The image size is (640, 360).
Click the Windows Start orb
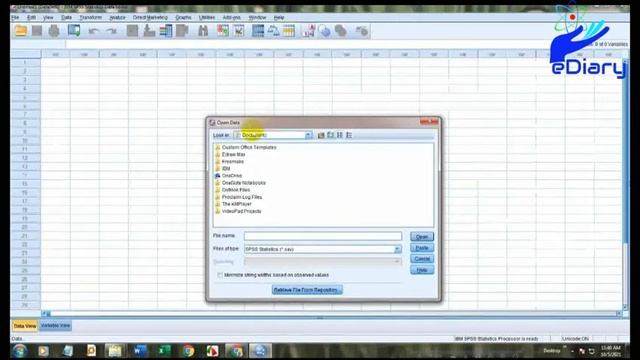[19, 351]
